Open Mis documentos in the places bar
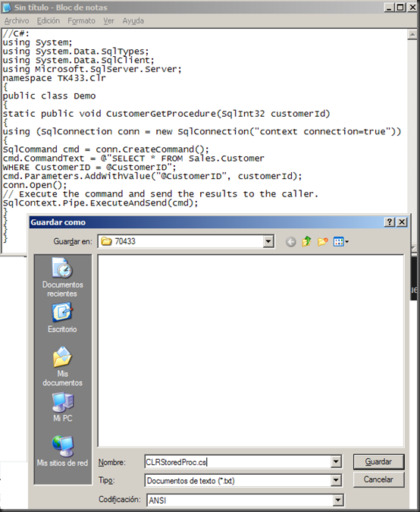This screenshot has width=420, height=512. coord(62,366)
